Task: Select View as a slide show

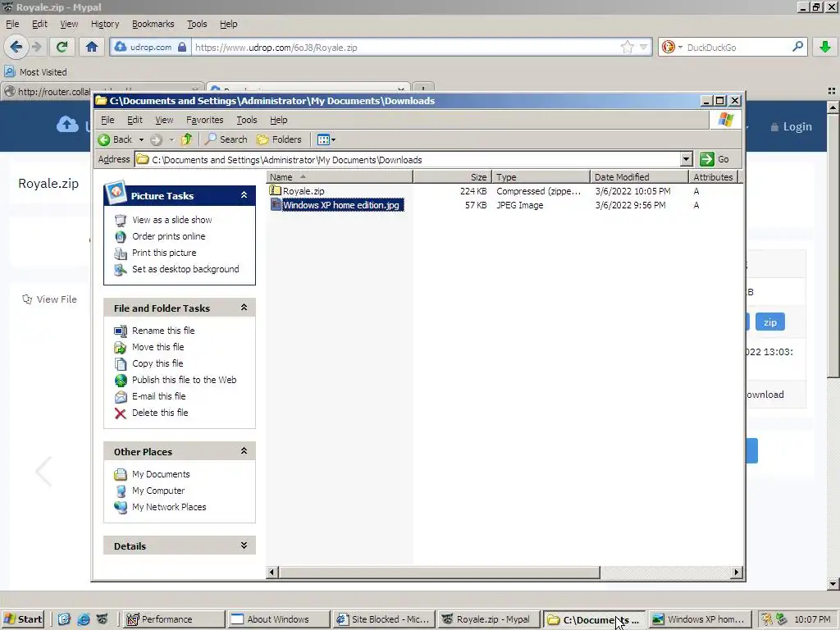Action: coord(172,220)
